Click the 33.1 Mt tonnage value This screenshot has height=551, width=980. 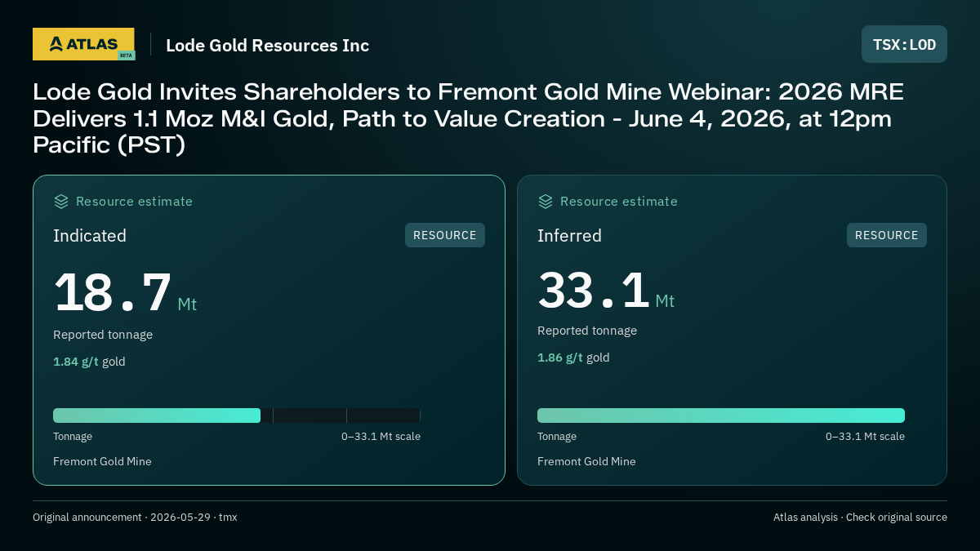(606, 291)
